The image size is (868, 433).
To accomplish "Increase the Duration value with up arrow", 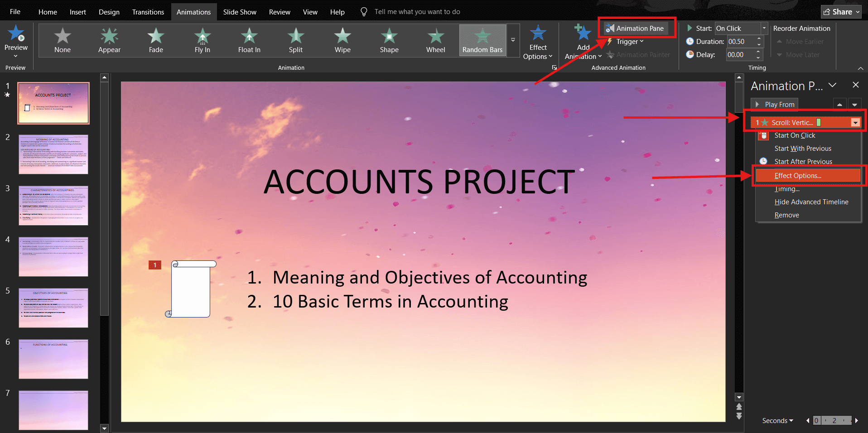I will coord(759,38).
